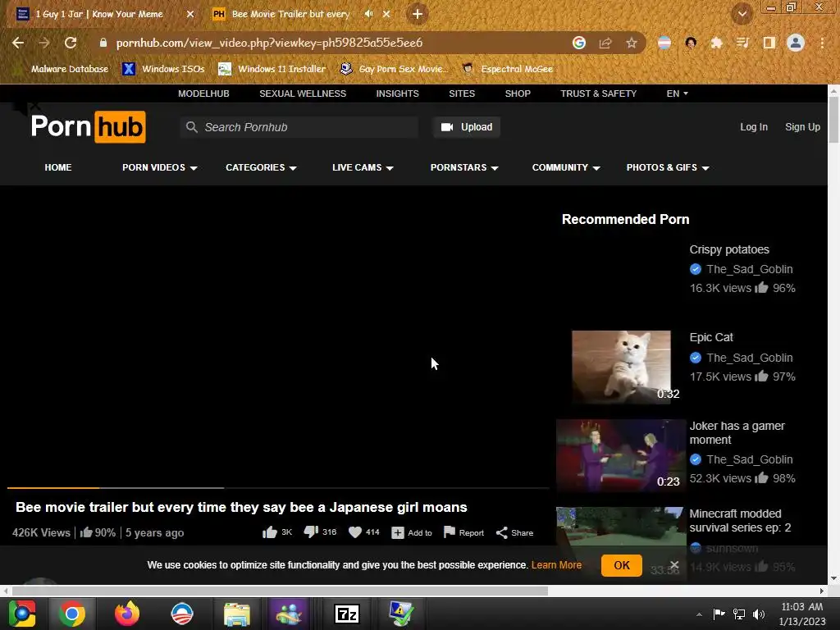Image resolution: width=840 pixels, height=630 pixels.
Task: Click the Chrome icon in the taskbar
Action: pos(72,614)
